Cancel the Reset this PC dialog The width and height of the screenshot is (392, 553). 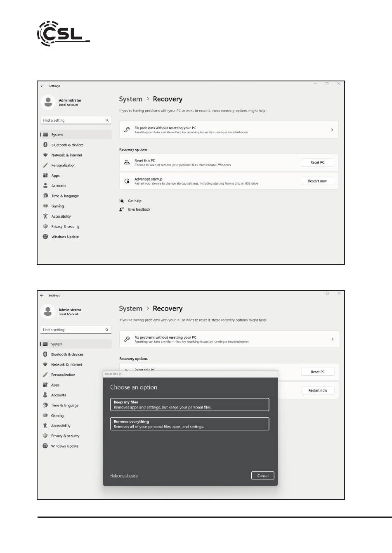[263, 476]
